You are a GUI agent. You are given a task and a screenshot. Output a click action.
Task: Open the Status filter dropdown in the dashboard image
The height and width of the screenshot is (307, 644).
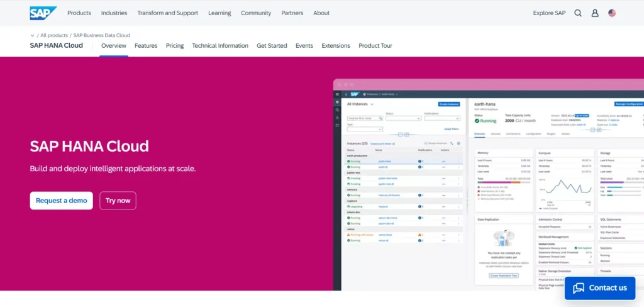pyautogui.click(x=403, y=118)
